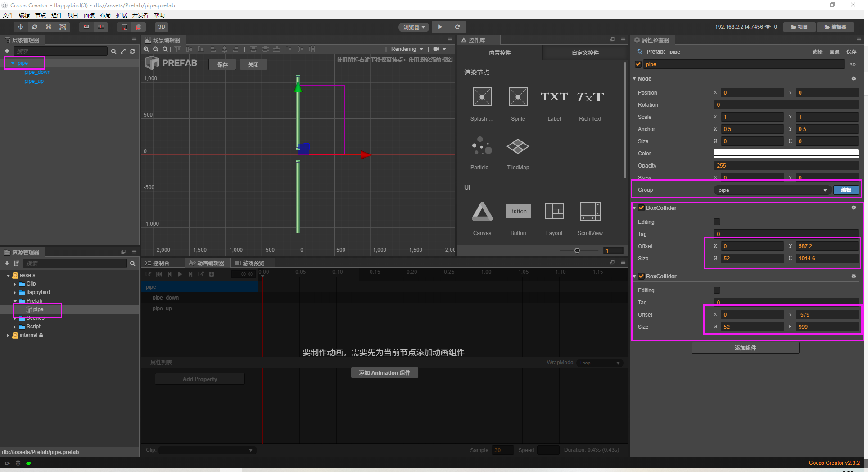Image resolution: width=868 pixels, height=472 pixels.
Task: Zoom out the scene editor view
Action: pyautogui.click(x=156, y=49)
